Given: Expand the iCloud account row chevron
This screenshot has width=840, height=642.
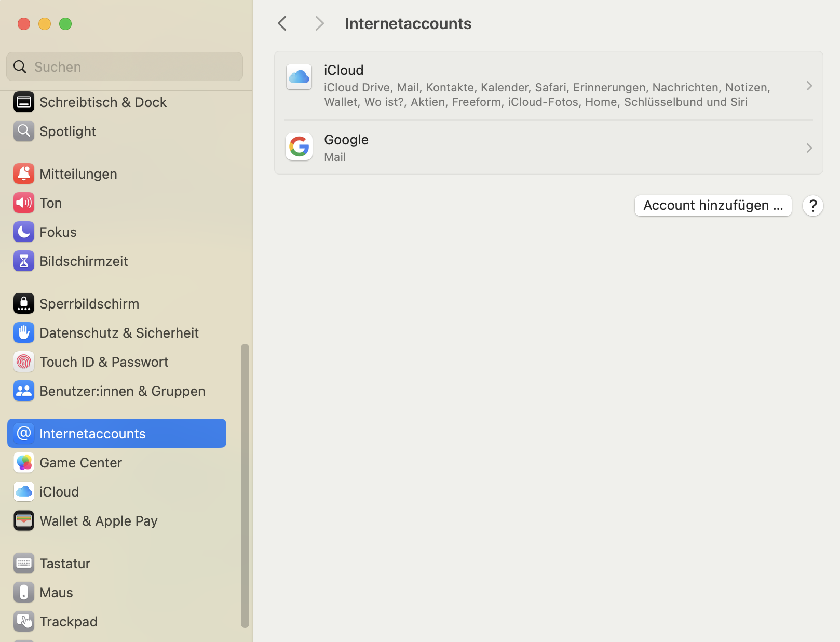Looking at the screenshot, I should pos(809,86).
